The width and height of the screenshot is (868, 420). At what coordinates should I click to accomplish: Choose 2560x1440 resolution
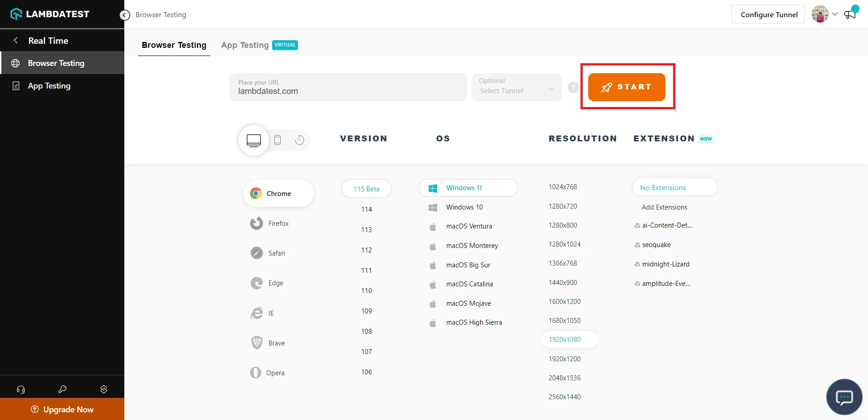click(x=565, y=397)
